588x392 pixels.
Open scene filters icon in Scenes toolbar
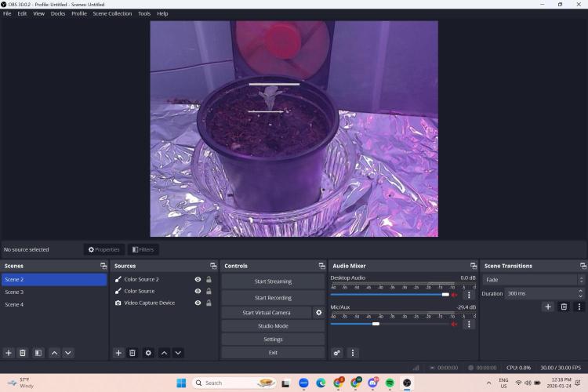(x=38, y=353)
